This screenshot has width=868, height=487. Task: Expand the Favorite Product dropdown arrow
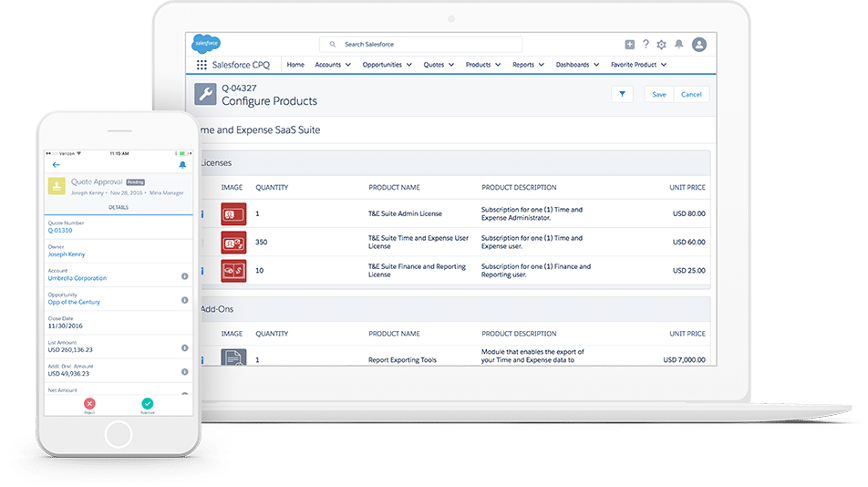(664, 65)
